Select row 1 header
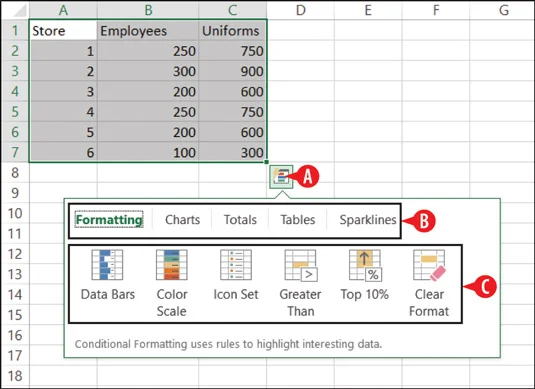Screen dimensions: 535x389 tap(15, 30)
